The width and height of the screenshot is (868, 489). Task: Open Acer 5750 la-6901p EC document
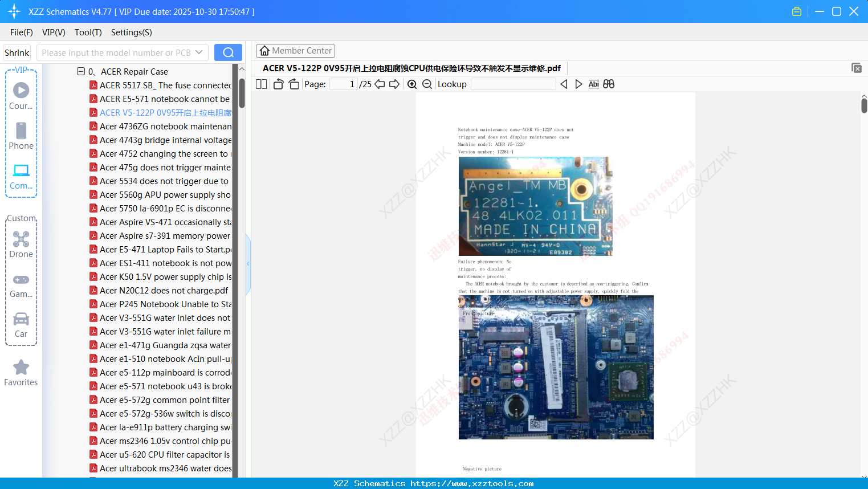pyautogui.click(x=160, y=209)
